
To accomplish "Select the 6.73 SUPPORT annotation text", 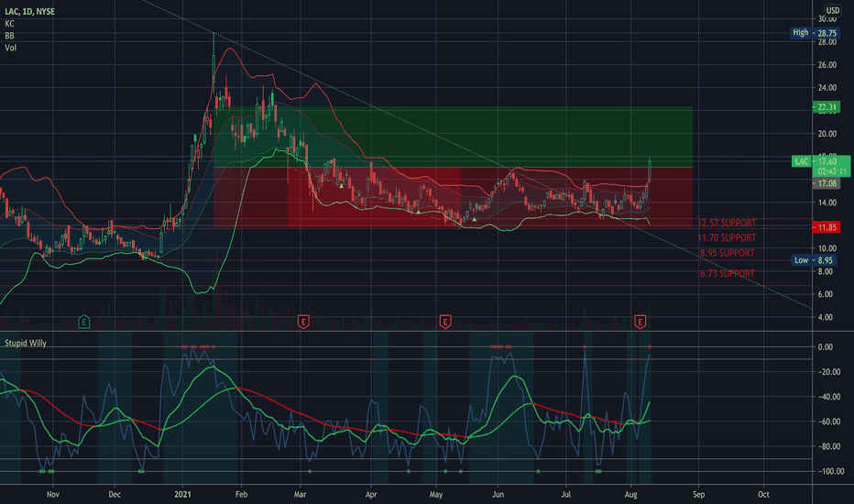I will point(728,273).
